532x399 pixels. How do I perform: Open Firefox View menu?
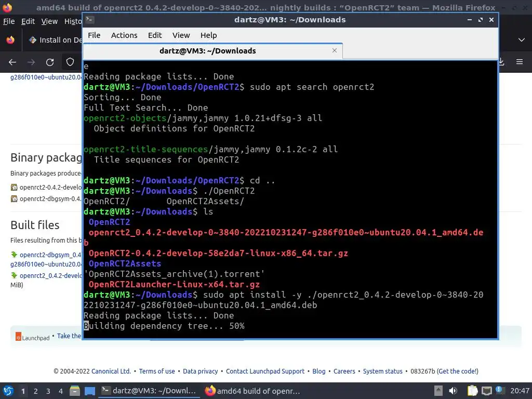[49, 21]
